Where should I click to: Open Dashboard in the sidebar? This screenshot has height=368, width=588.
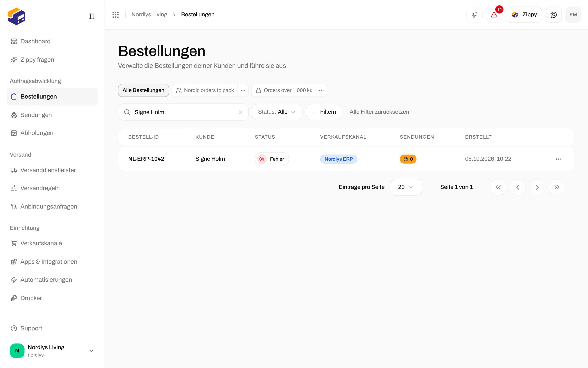click(x=52, y=41)
